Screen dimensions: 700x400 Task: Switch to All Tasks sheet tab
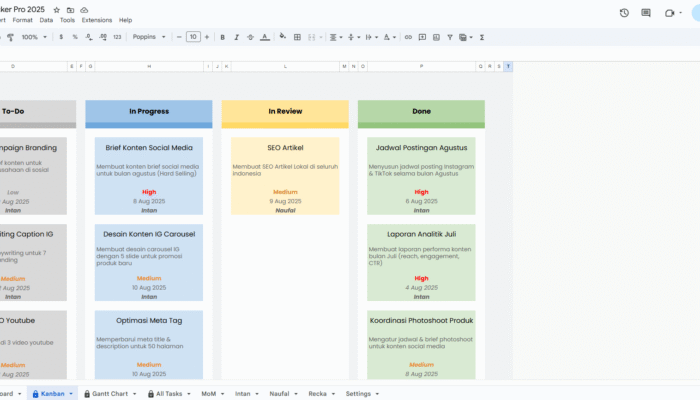coord(169,394)
